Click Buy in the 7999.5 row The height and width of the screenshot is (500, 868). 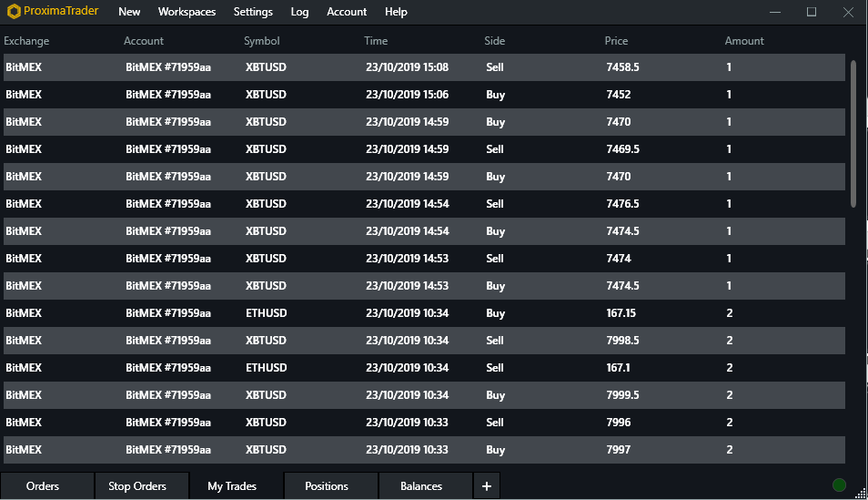496,395
